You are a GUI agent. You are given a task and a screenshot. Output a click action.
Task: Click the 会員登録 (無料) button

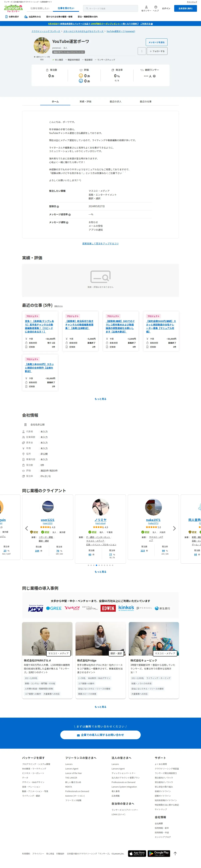pyautogui.click(x=186, y=8)
